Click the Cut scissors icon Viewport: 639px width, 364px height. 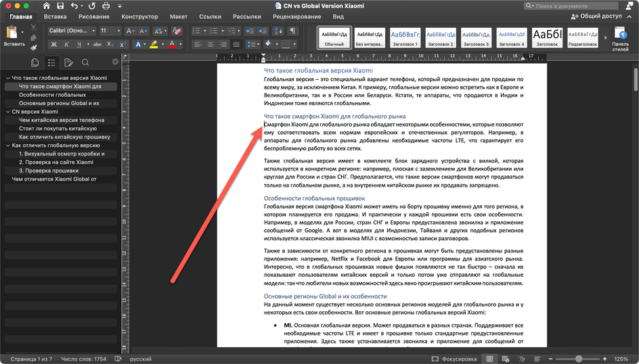click(x=33, y=28)
